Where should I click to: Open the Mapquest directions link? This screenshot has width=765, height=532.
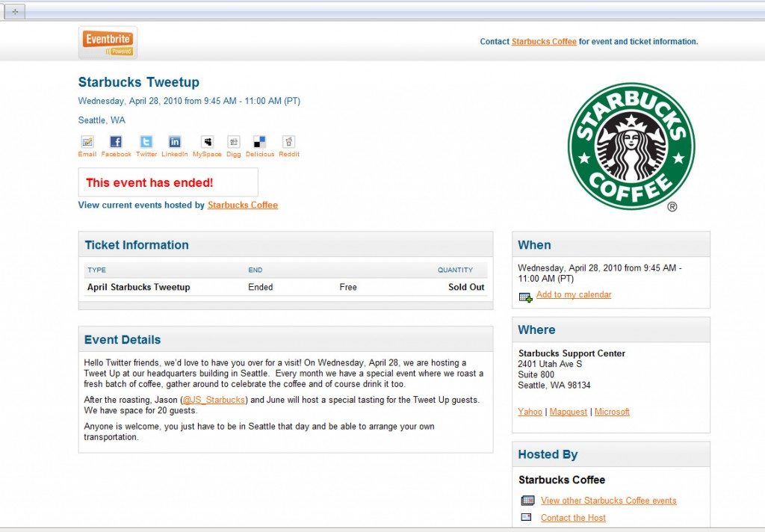coord(568,412)
